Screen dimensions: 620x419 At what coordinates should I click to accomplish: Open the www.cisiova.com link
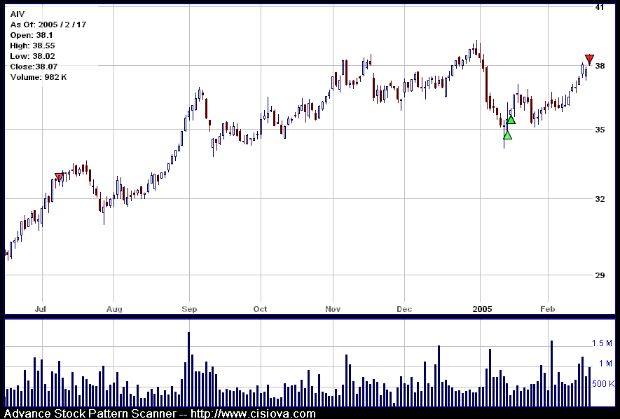pos(253,414)
